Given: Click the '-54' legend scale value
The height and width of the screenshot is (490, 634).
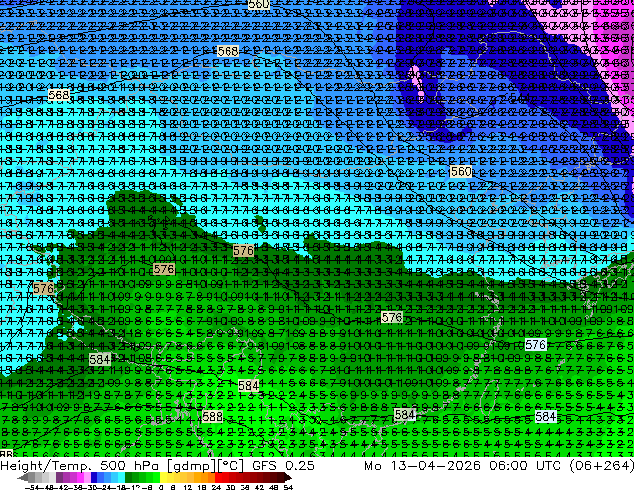Looking at the screenshot, I should [32, 488].
